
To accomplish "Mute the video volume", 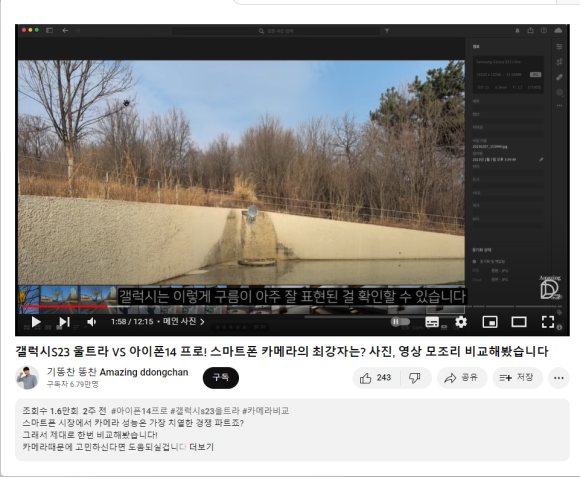I will pyautogui.click(x=91, y=322).
